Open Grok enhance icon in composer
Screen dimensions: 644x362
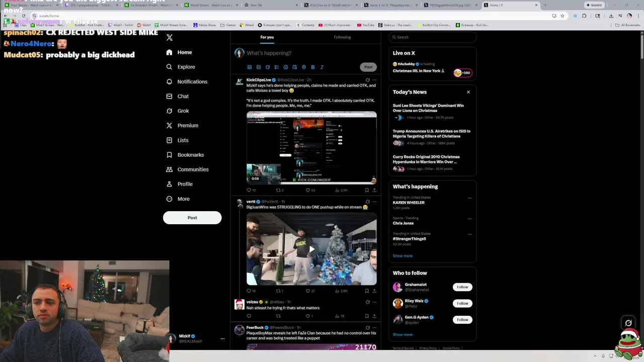pos(268,67)
